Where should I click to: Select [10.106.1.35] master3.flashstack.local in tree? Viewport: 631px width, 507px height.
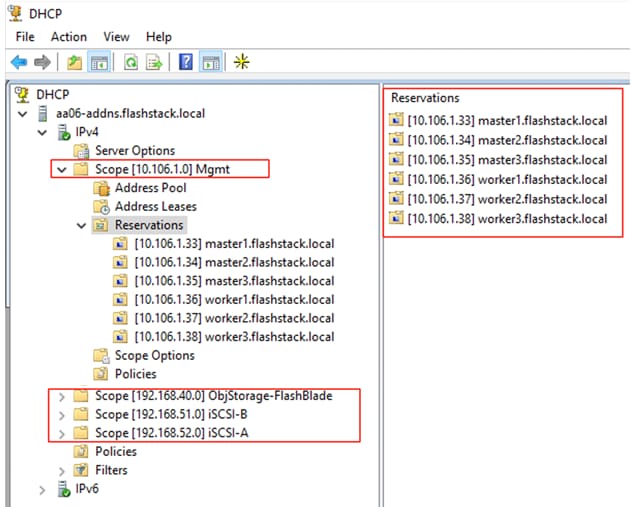[234, 281]
